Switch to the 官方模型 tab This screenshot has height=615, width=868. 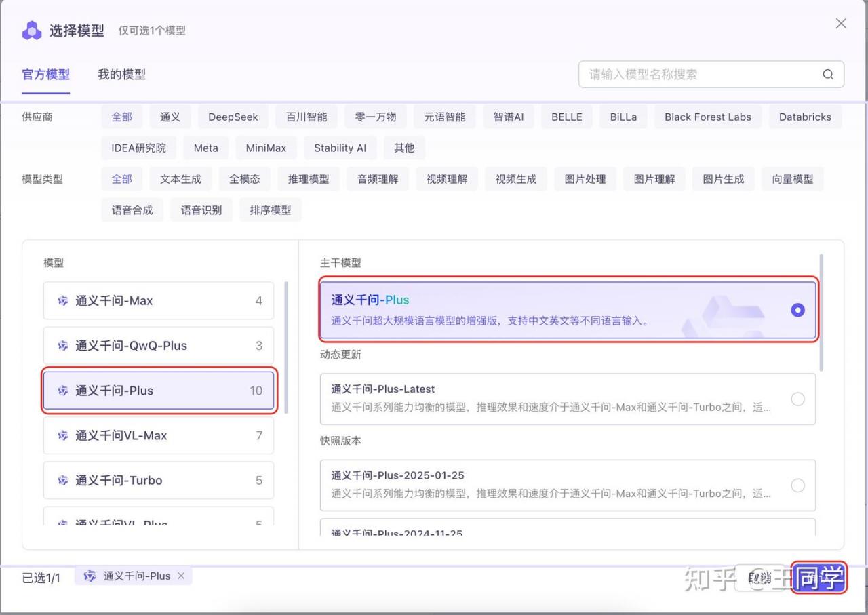46,75
